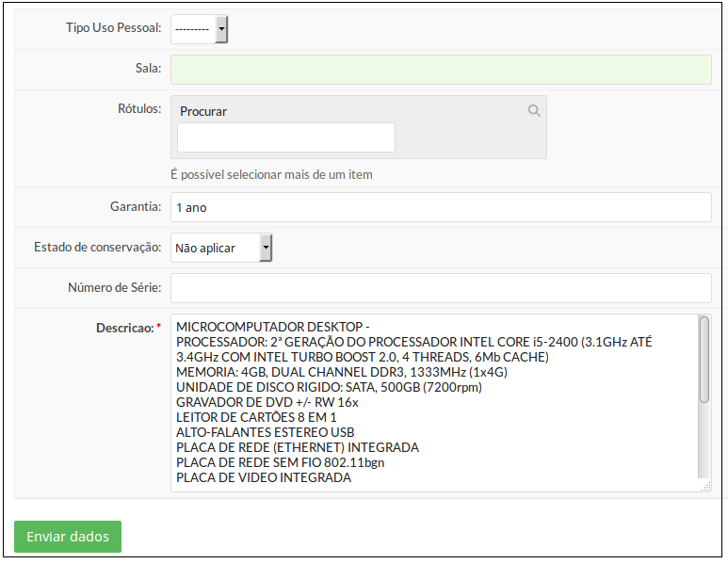Click help text É possível selecionar mais de um item
This screenshot has height=564, width=728.
(x=271, y=174)
